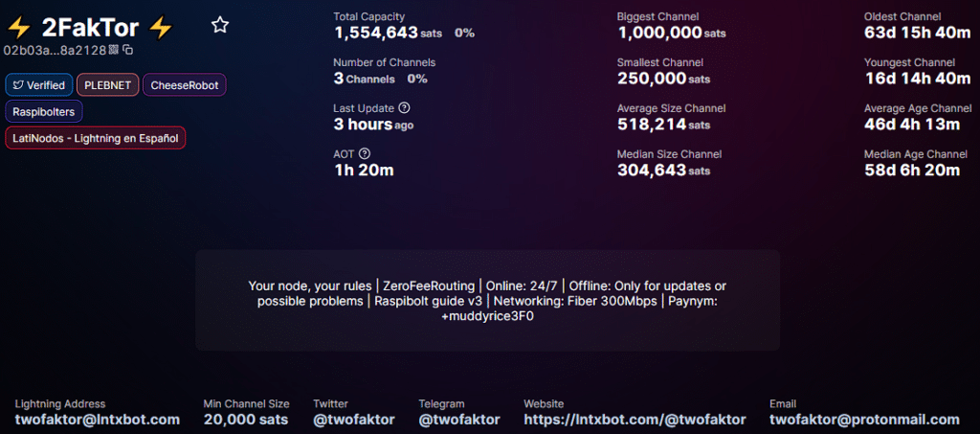Screen dimensions: 980x434
Task: Show the node public key QR code
Action: pyautogui.click(x=114, y=49)
